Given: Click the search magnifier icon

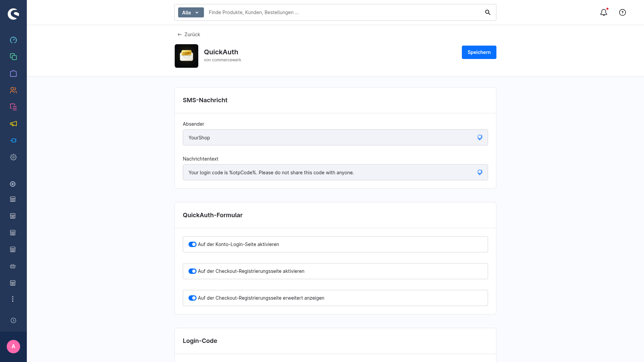Looking at the screenshot, I should pos(488,12).
